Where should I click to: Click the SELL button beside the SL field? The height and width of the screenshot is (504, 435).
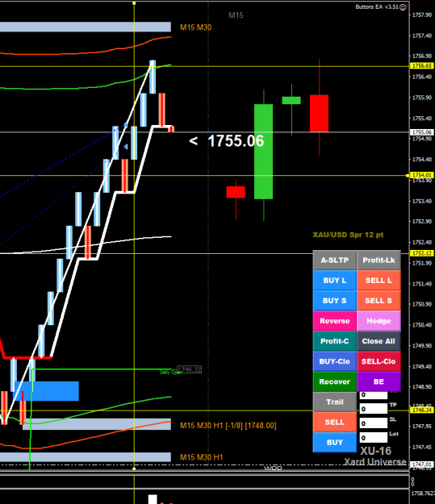click(x=335, y=422)
